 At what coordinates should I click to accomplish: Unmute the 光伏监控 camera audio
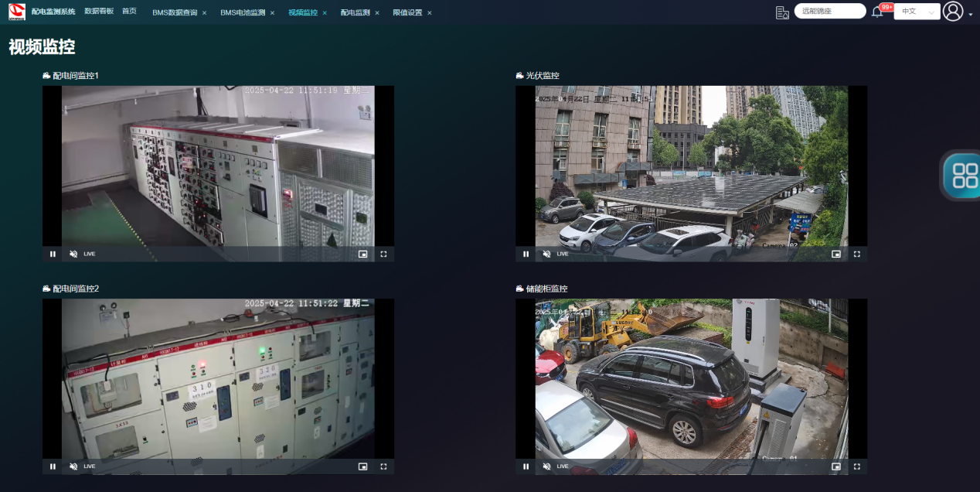(x=546, y=254)
